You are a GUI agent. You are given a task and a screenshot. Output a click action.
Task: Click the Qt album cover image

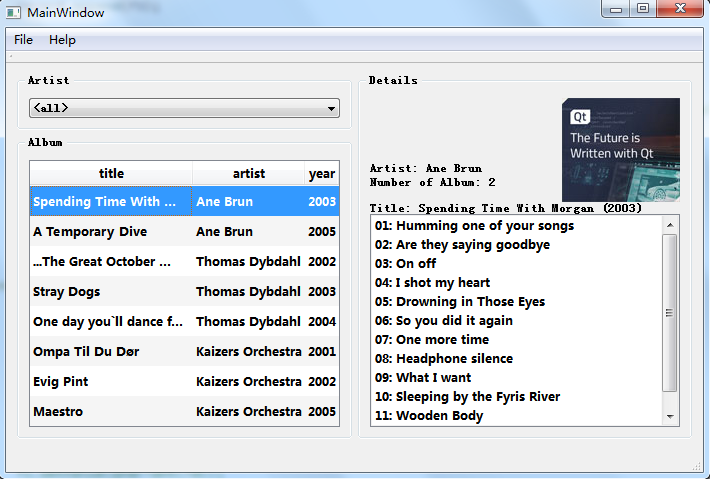[x=621, y=150]
